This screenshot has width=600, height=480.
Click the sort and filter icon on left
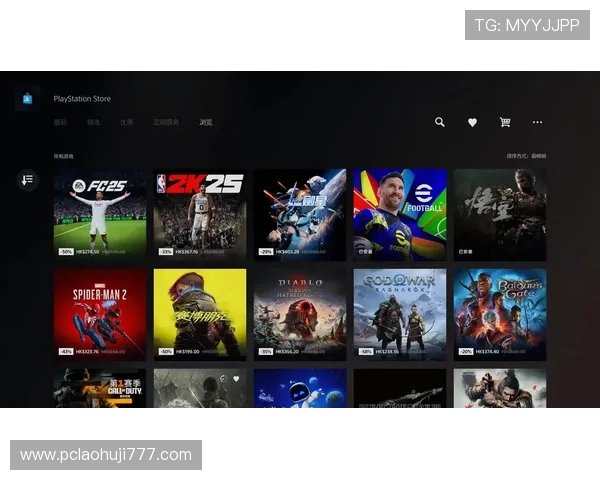click(x=27, y=180)
